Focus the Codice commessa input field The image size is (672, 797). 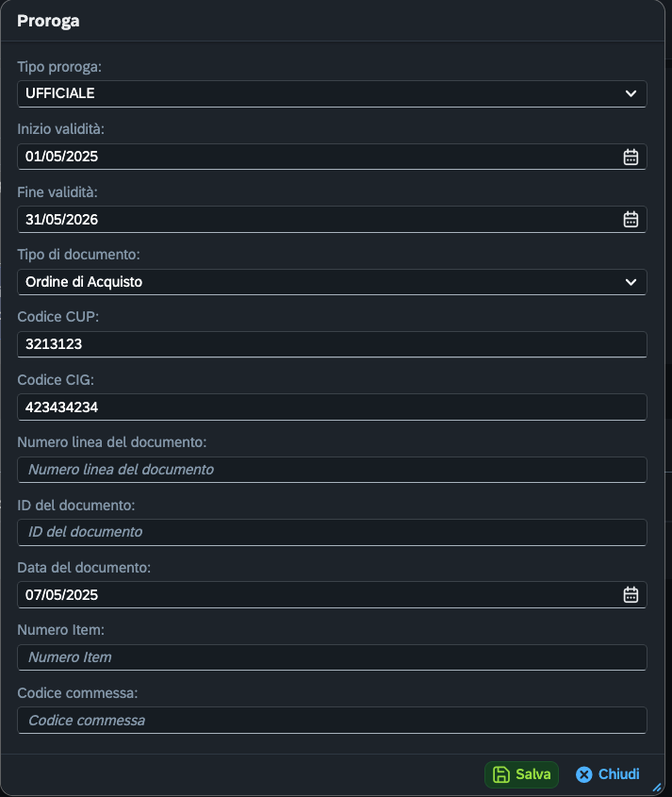tap(332, 721)
